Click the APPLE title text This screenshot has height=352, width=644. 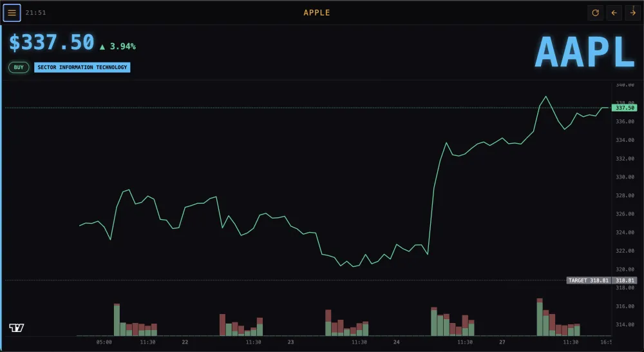point(317,13)
